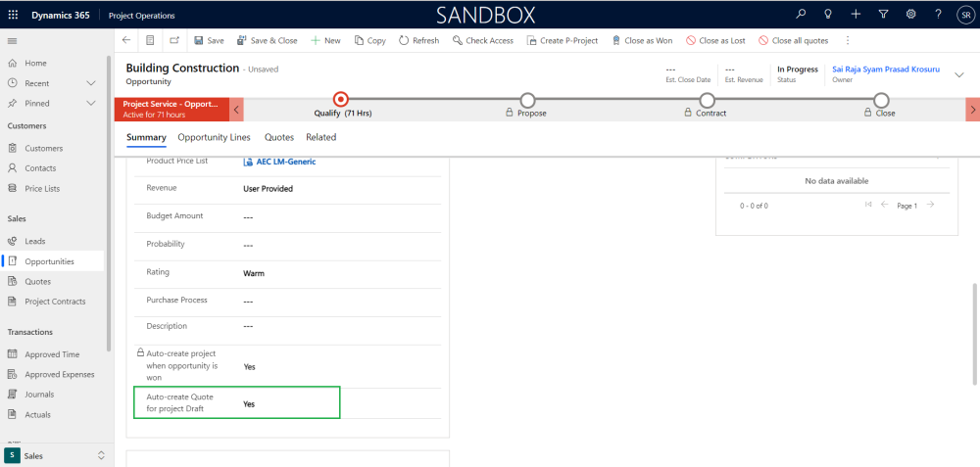Switch to the Quotes tab
The height and width of the screenshot is (467, 980).
click(x=278, y=137)
